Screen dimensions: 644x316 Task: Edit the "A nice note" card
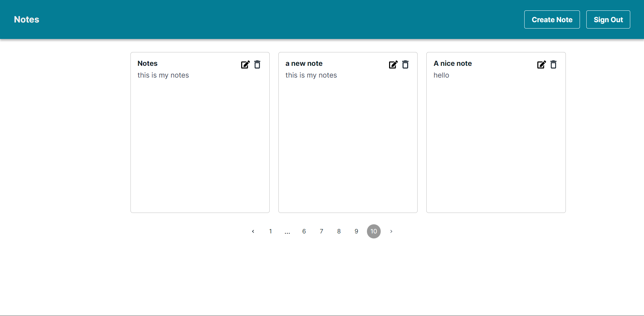tap(541, 64)
